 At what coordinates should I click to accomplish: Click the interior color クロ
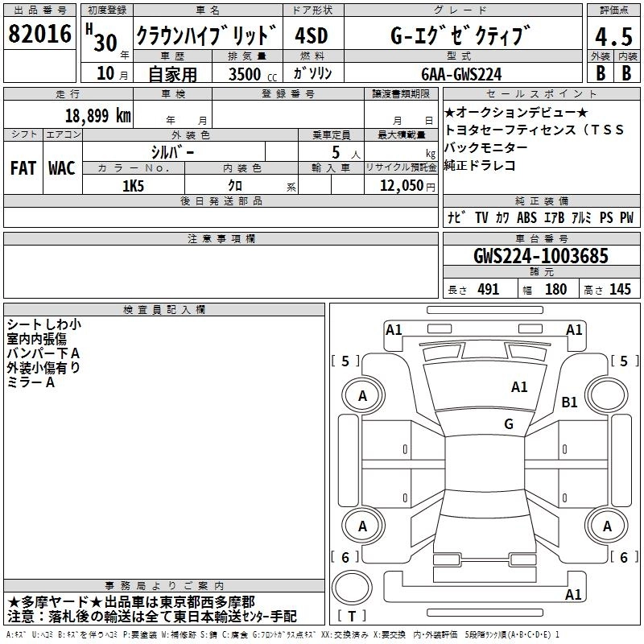235,186
